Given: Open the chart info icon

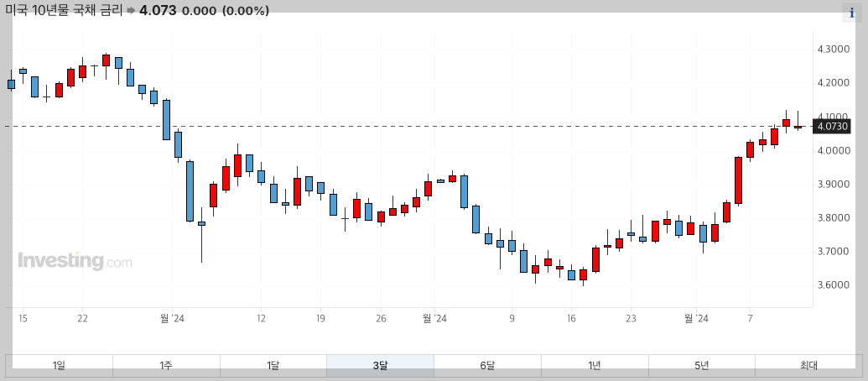Looking at the screenshot, I should tap(852, 13).
